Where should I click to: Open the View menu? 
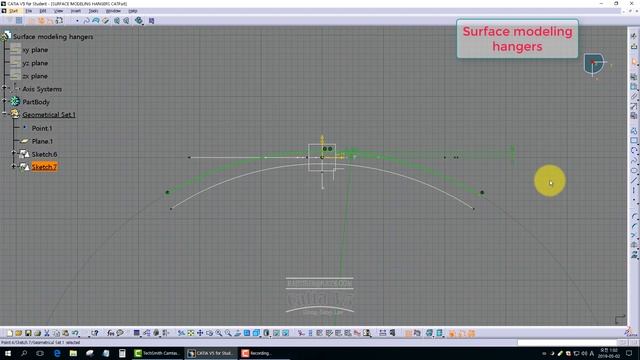59,11
